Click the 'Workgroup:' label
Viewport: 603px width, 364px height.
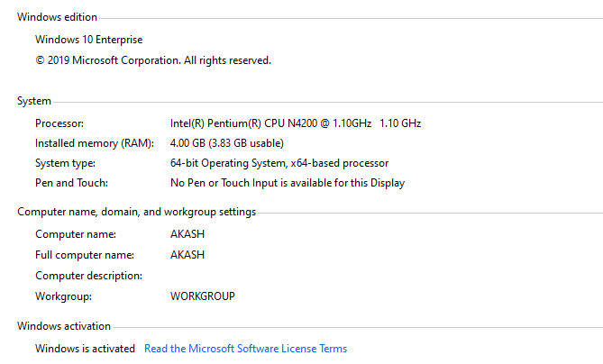pos(63,296)
